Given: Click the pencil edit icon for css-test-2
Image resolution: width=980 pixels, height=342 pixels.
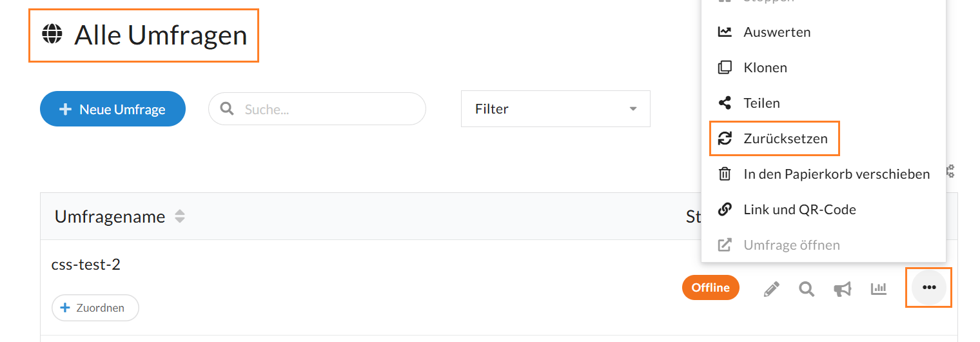Looking at the screenshot, I should click(x=771, y=288).
